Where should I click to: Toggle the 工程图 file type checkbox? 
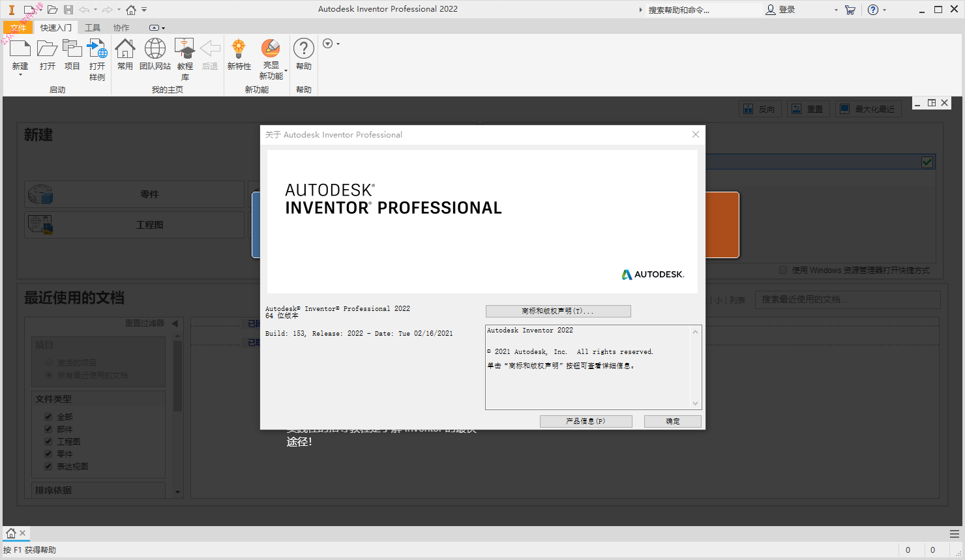click(48, 441)
